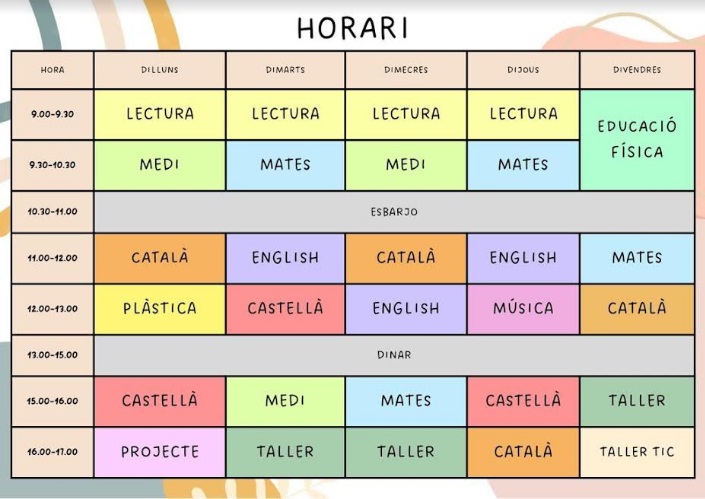
Task: Click the DIVENDRES column header
Action: (x=637, y=70)
